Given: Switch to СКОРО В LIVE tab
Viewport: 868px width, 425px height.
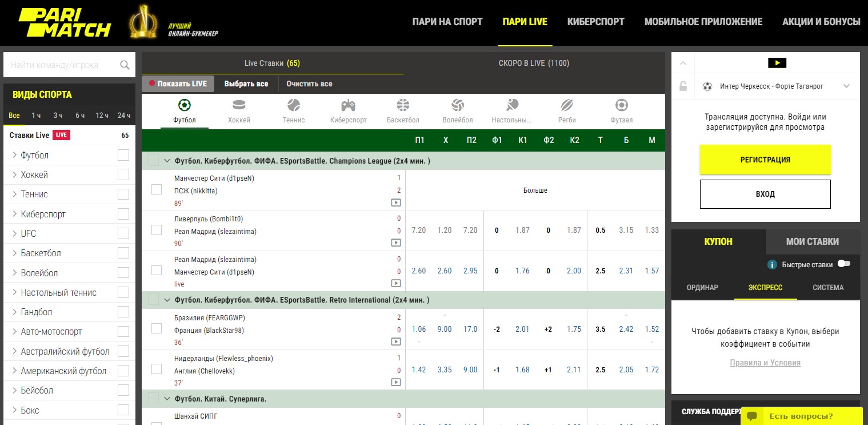Looking at the screenshot, I should click(534, 63).
